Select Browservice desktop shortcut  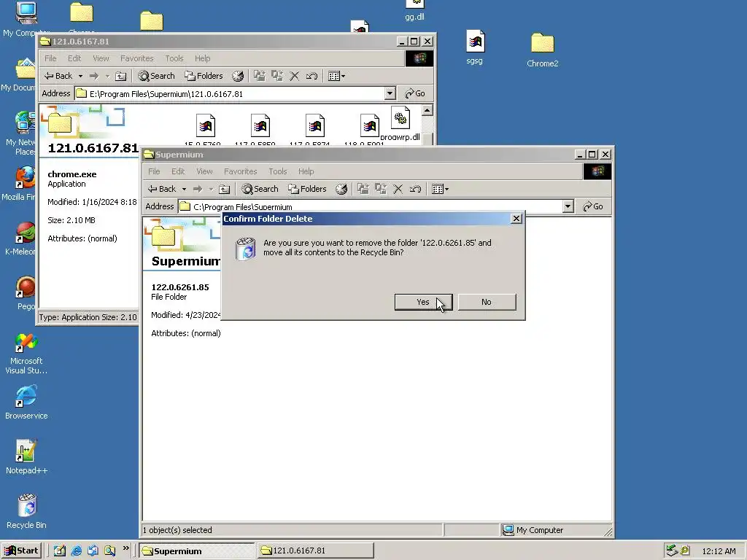[x=27, y=402]
